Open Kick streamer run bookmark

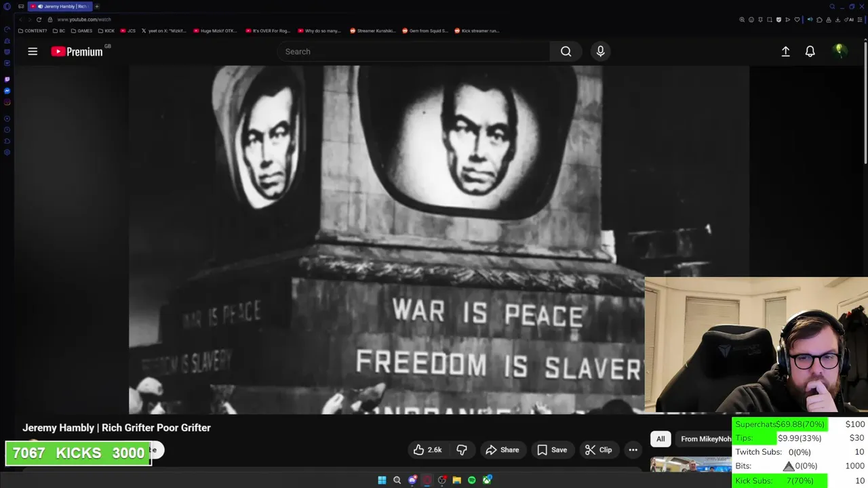click(x=477, y=30)
